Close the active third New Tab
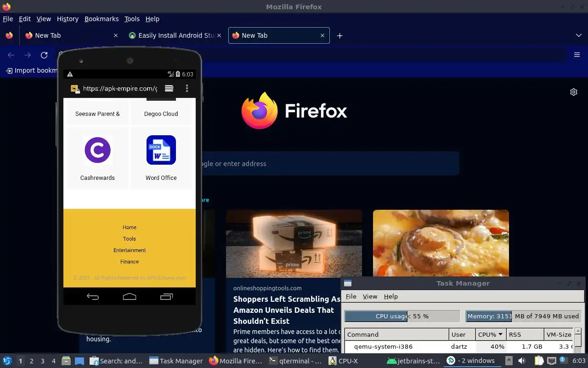The height and width of the screenshot is (368, 588). tap(322, 35)
